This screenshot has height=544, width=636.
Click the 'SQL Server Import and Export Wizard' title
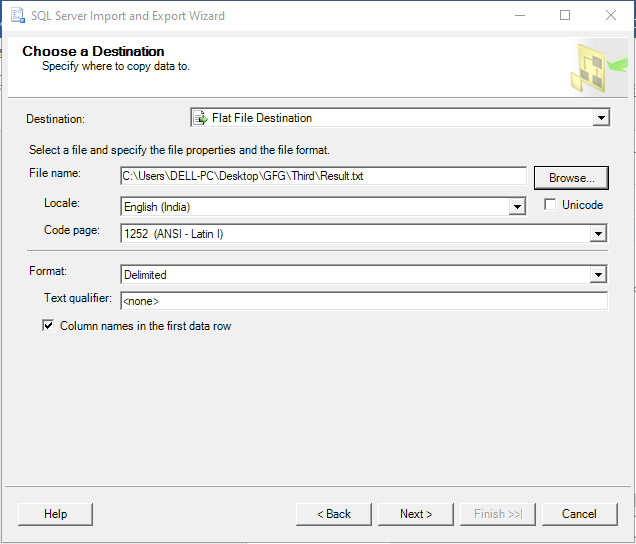pyautogui.click(x=128, y=16)
